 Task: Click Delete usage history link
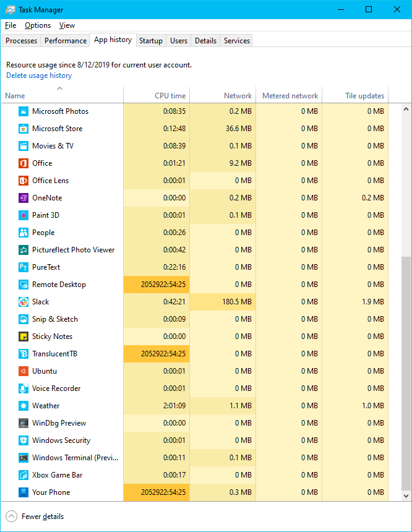[39, 75]
